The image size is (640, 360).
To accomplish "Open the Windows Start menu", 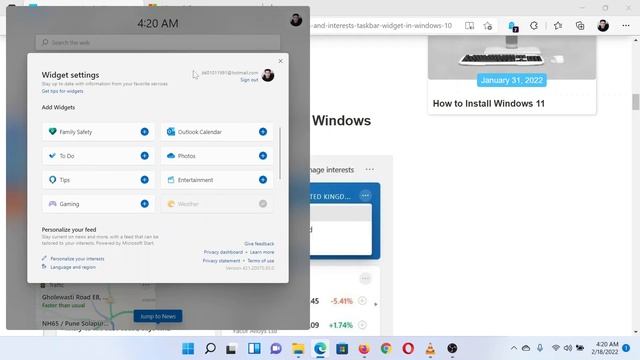I will click(188, 349).
